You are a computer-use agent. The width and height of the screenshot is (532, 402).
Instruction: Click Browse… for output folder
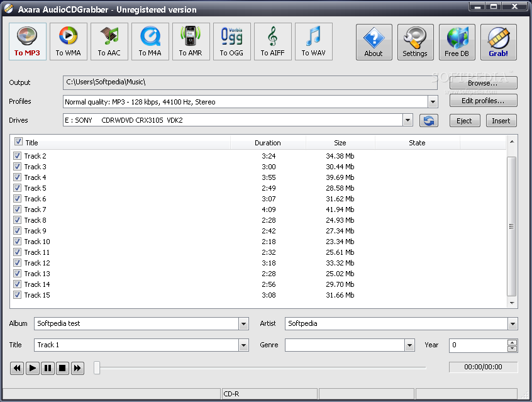click(x=483, y=83)
